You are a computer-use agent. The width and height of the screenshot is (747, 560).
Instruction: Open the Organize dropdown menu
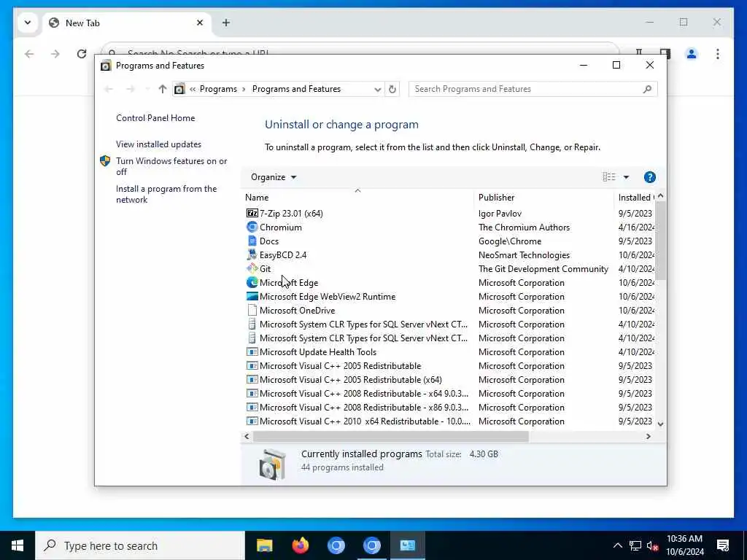tap(274, 177)
